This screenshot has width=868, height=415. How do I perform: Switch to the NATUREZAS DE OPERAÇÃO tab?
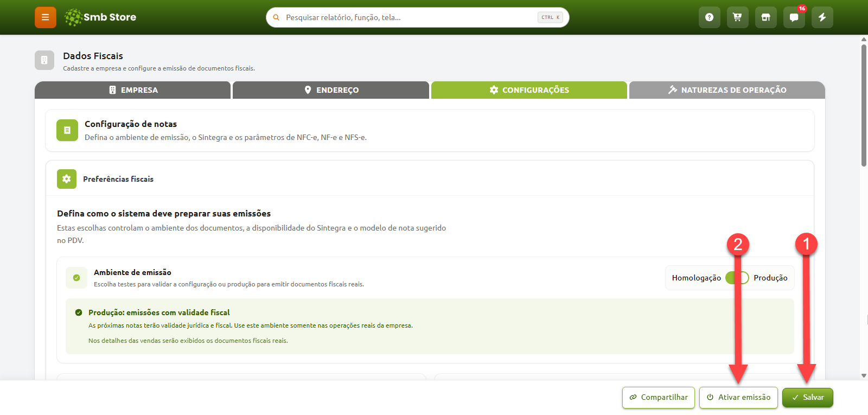coord(727,90)
